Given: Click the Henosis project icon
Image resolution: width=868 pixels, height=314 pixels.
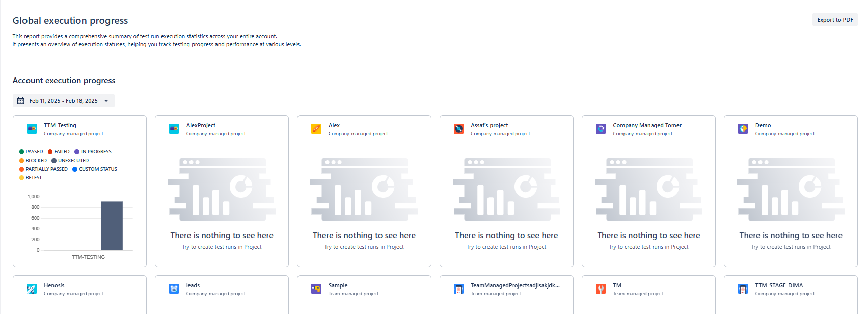Looking at the screenshot, I should coord(32,289).
